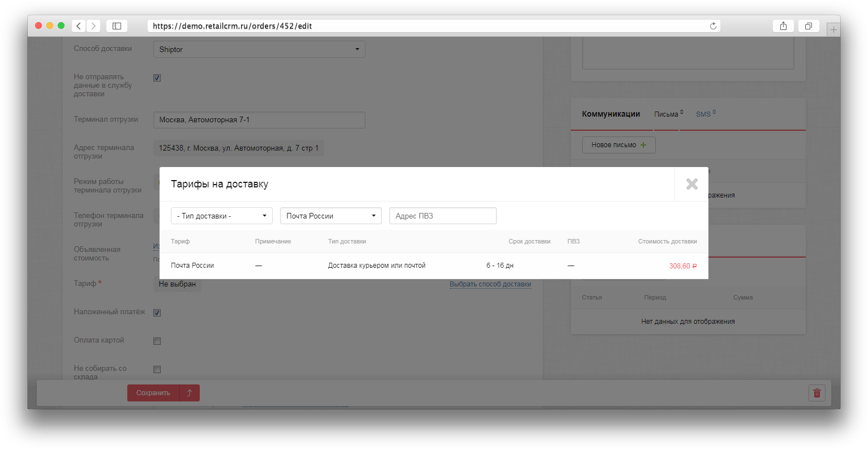Click the Safari back navigation arrow
The height and width of the screenshot is (449, 868).
click(79, 26)
